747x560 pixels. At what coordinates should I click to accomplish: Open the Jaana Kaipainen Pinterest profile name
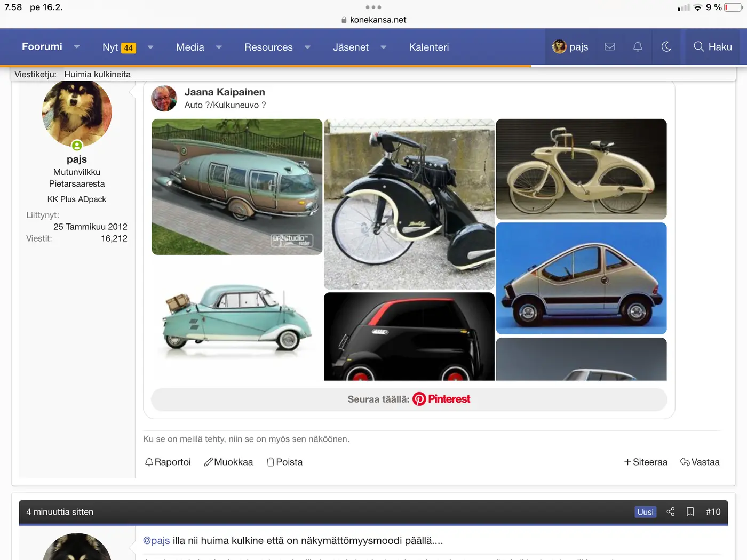pos(225,92)
